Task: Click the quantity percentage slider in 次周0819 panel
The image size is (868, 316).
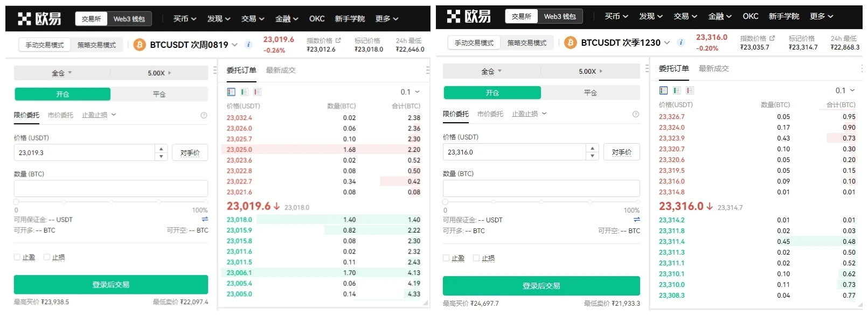Action: tap(110, 202)
